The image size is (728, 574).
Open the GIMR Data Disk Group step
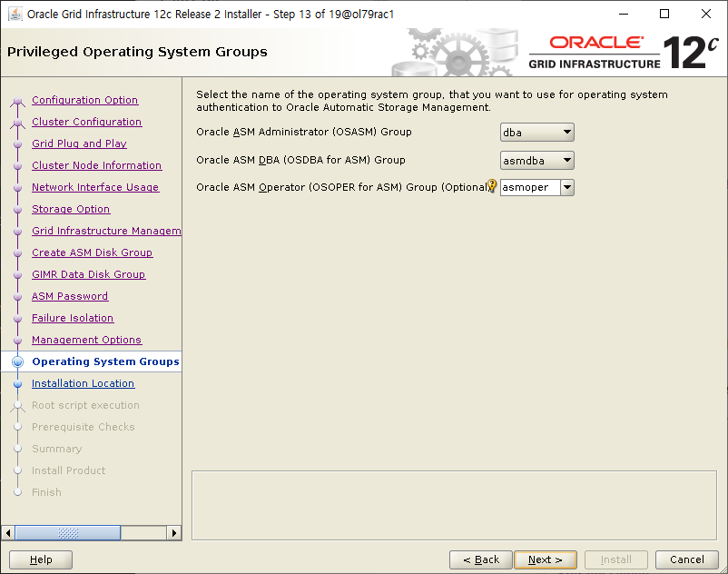click(89, 274)
